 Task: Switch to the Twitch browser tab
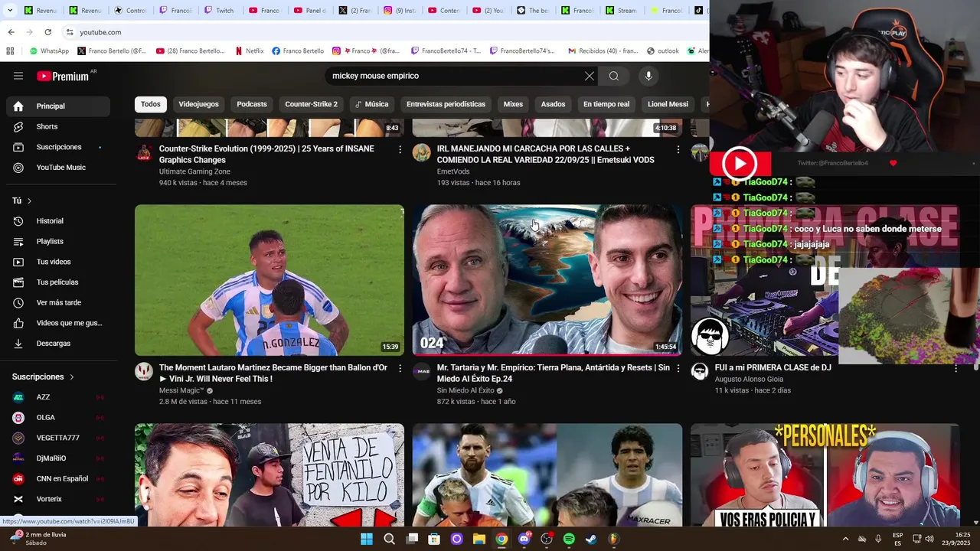click(219, 11)
